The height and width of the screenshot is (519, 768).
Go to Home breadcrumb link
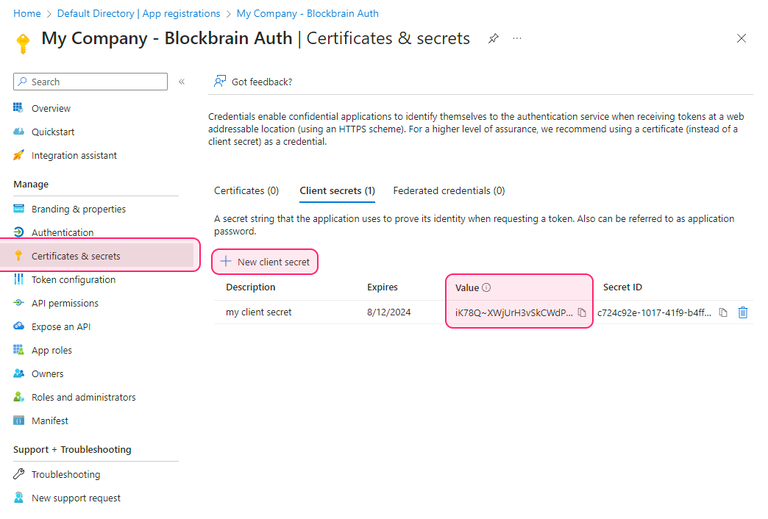pos(27,14)
